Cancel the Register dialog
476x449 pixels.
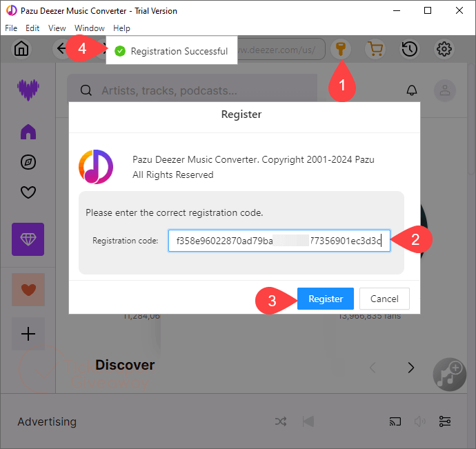384,299
